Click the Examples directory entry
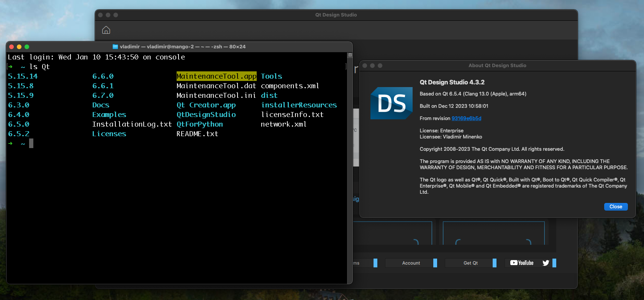 coord(109,115)
